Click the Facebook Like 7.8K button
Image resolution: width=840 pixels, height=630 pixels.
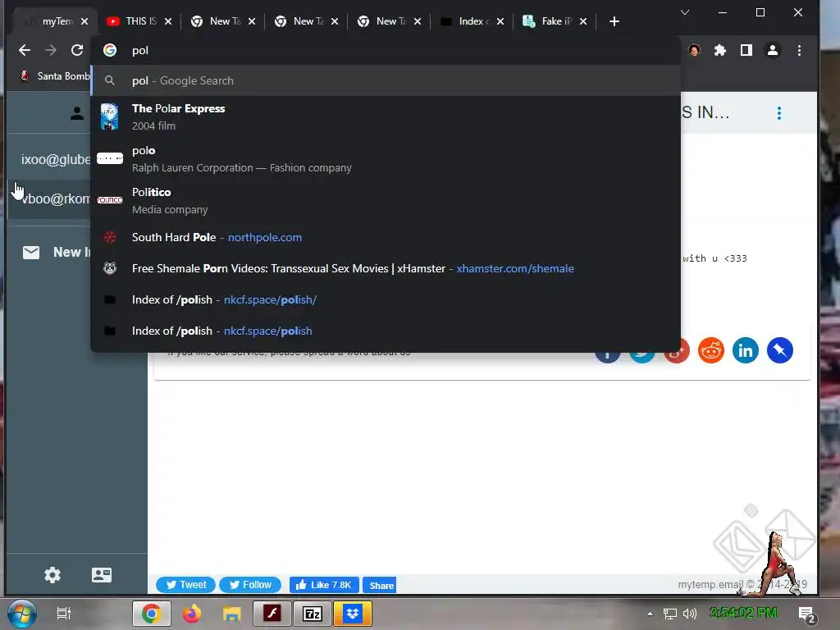[x=324, y=585]
